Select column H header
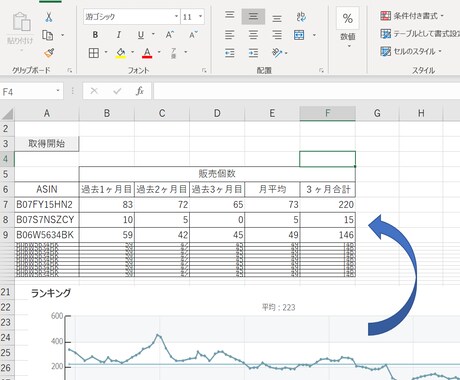The image size is (460, 380). pyautogui.click(x=421, y=114)
